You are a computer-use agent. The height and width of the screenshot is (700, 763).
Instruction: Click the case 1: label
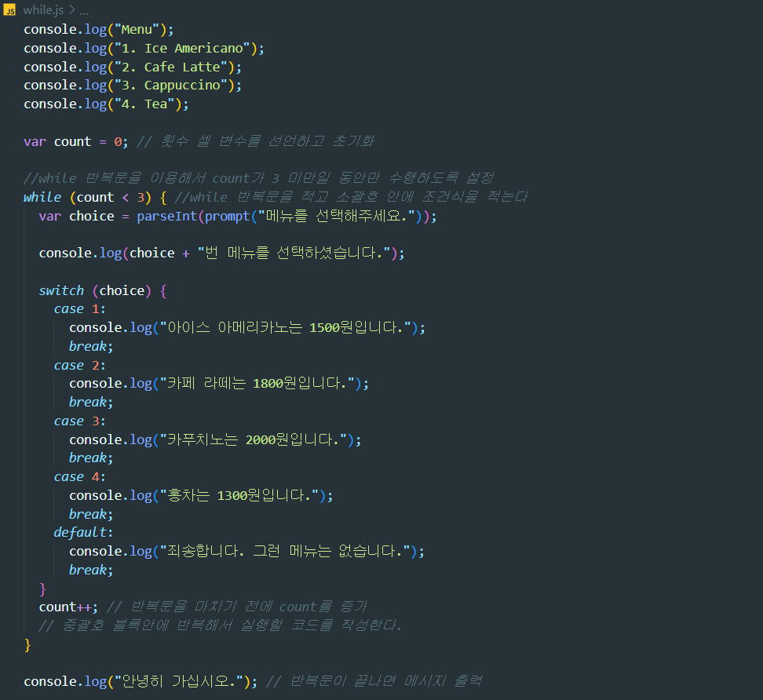(80, 309)
